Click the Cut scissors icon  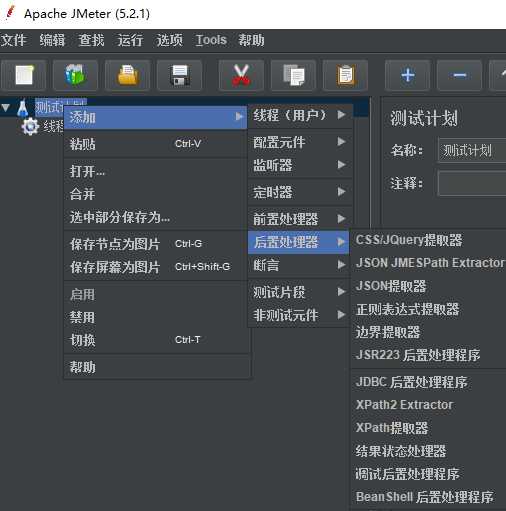[x=241, y=75]
